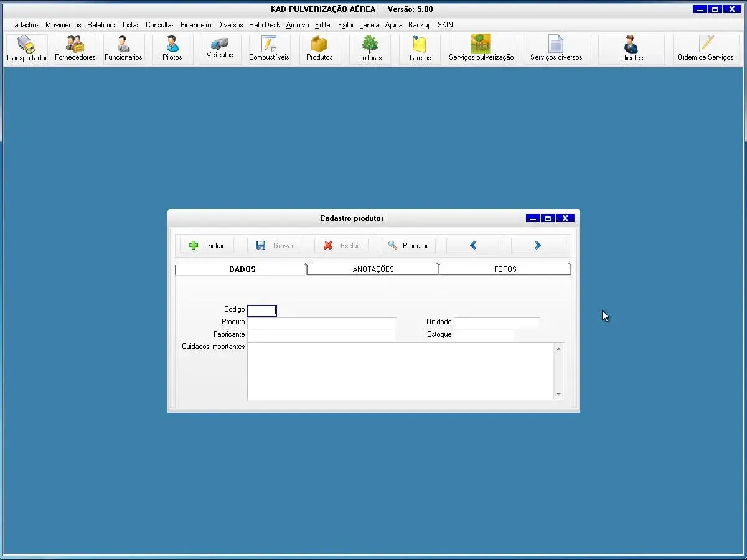Open the Veículos truck icon
747x560 pixels.
220,49
